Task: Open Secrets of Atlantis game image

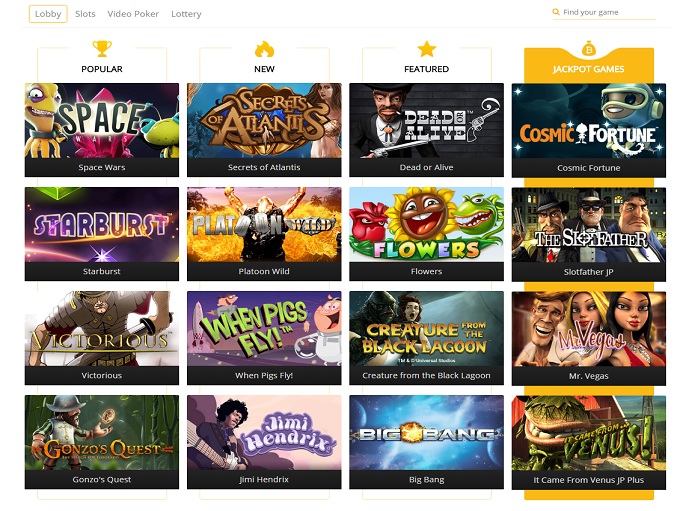Action: [264, 121]
